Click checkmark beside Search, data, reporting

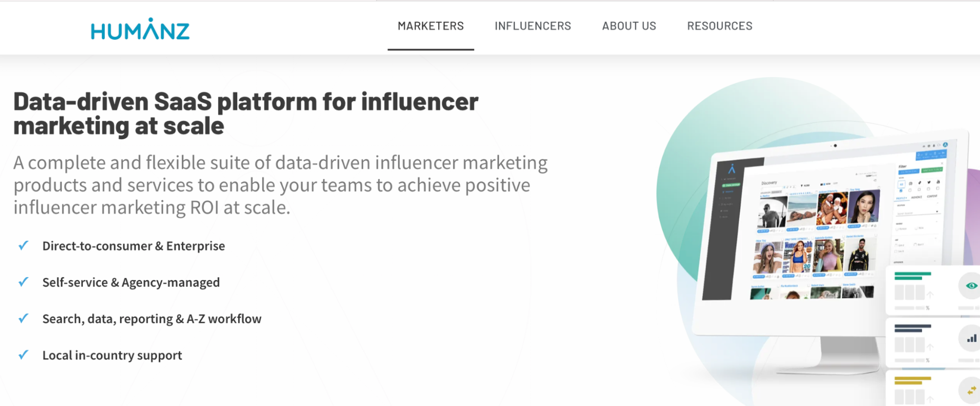click(x=23, y=319)
